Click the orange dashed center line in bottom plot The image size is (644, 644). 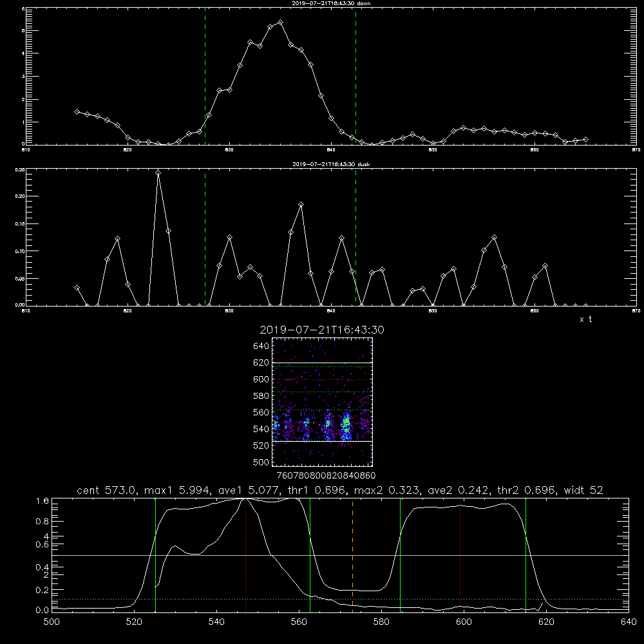coord(352,555)
